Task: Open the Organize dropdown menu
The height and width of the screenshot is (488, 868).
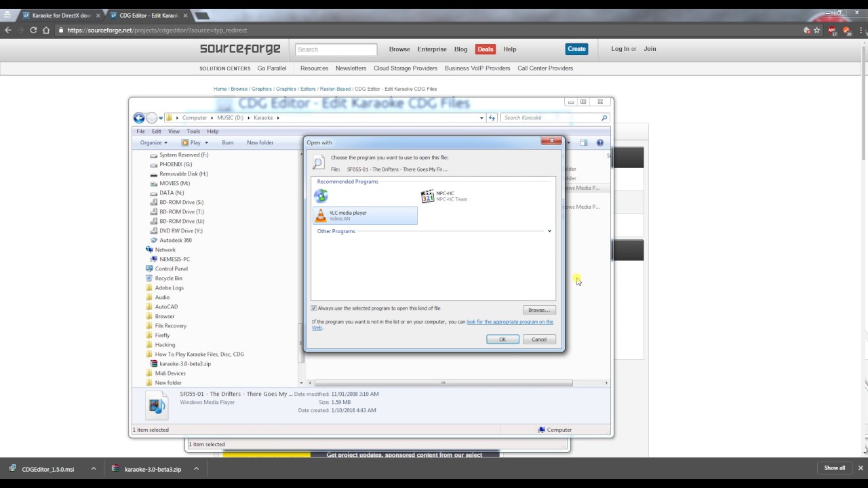Action: (x=154, y=143)
